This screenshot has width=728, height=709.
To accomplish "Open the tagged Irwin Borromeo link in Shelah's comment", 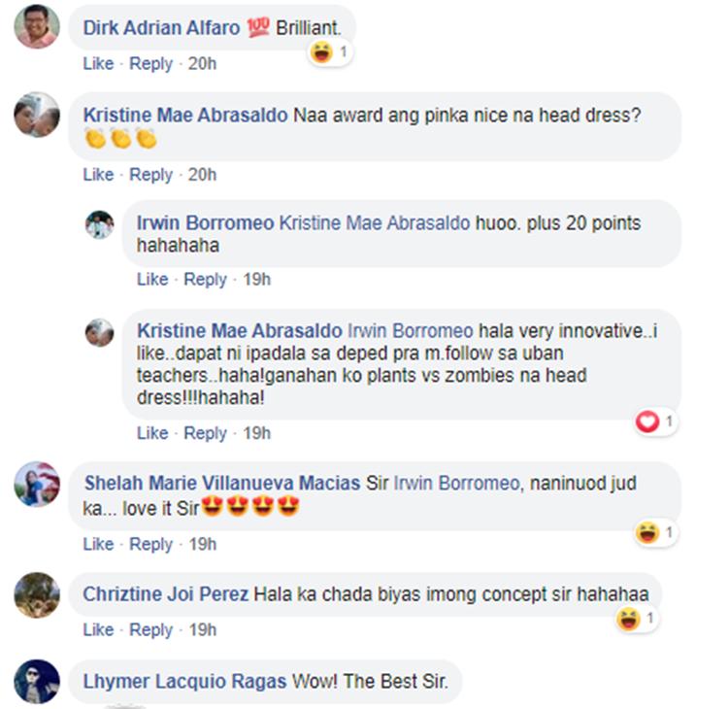I will pyautogui.click(x=456, y=484).
